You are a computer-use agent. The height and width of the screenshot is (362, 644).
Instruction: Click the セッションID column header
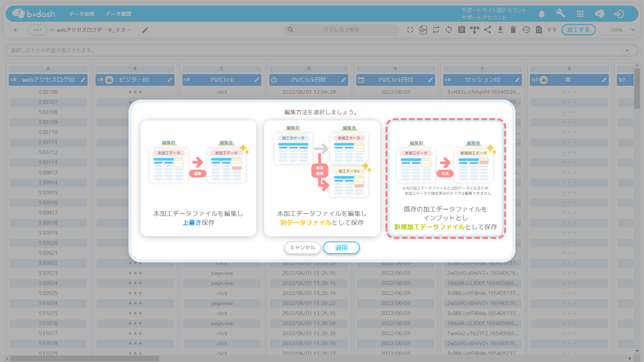pos(482,80)
